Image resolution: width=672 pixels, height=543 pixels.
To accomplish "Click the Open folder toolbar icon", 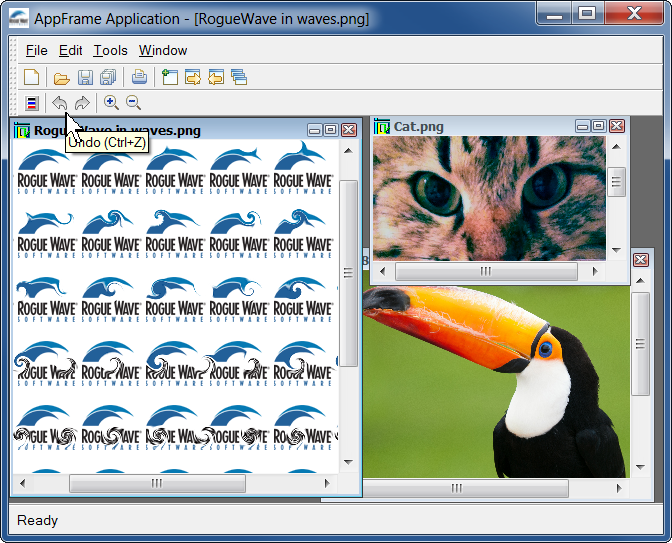I will [x=61, y=78].
